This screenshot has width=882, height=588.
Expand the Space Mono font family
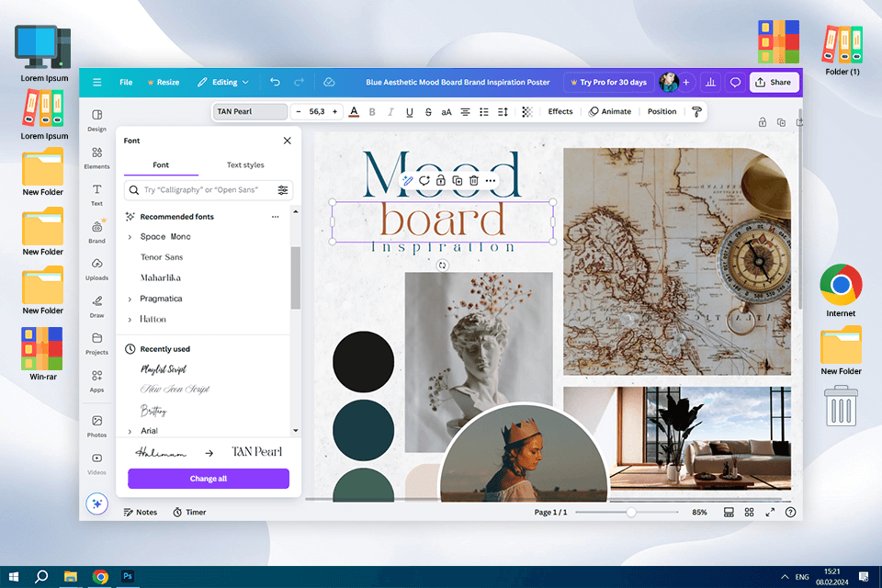click(130, 237)
